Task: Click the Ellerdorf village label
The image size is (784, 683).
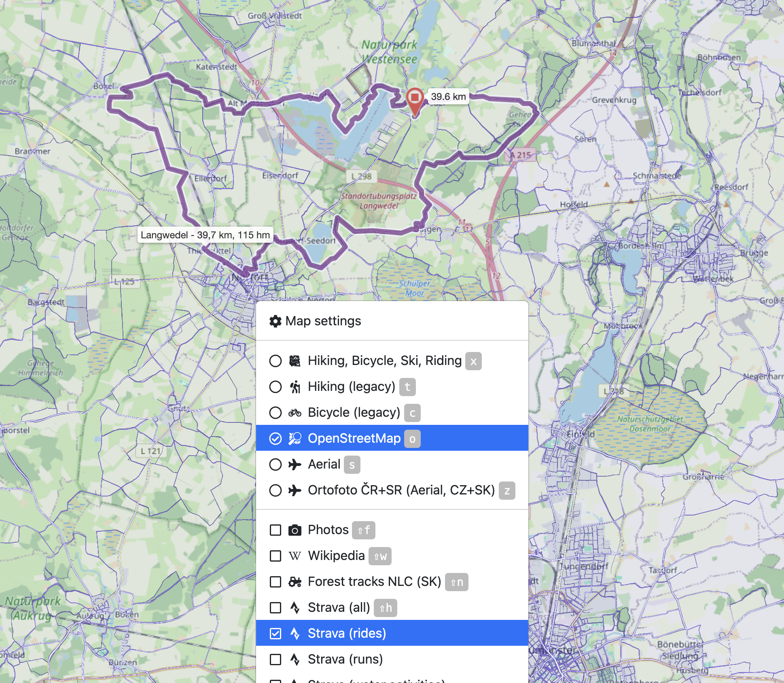Action: [x=210, y=178]
